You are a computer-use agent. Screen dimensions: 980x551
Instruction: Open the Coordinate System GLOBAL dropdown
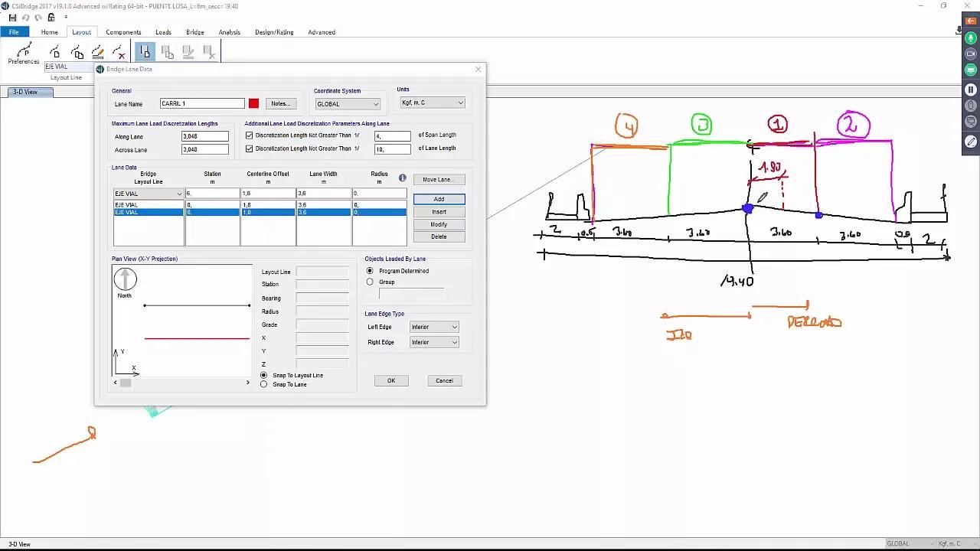[348, 104]
